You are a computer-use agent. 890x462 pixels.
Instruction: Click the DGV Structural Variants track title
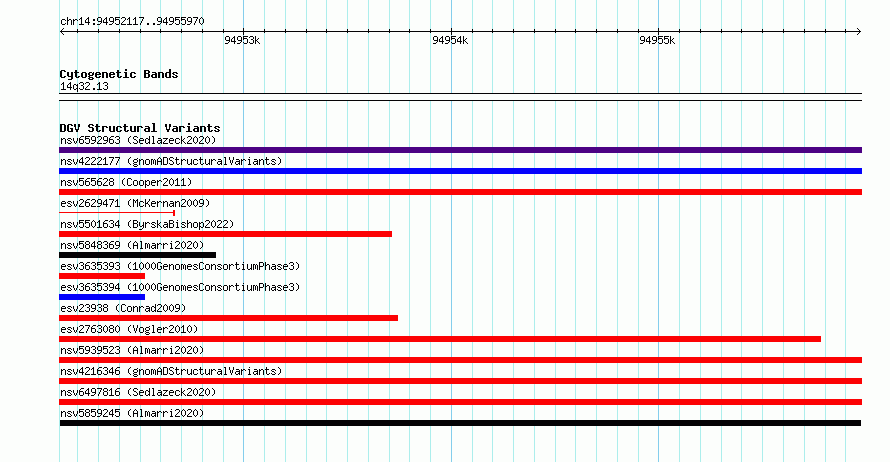(x=140, y=128)
